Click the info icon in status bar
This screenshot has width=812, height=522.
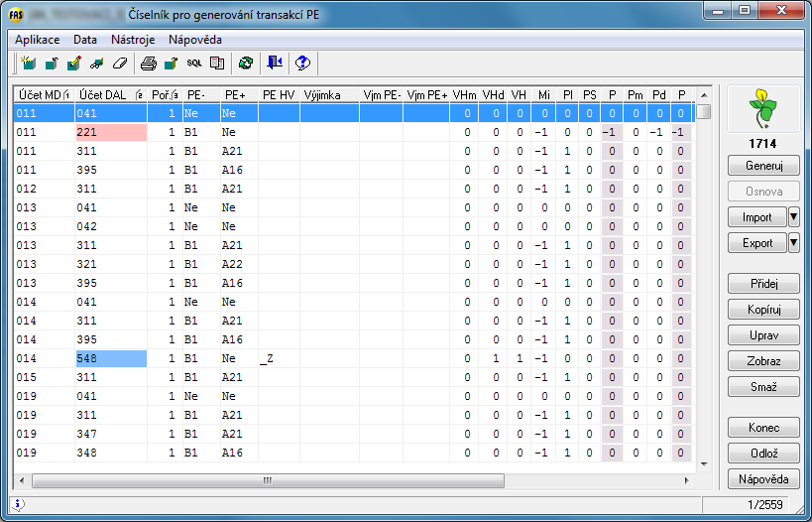click(19, 504)
